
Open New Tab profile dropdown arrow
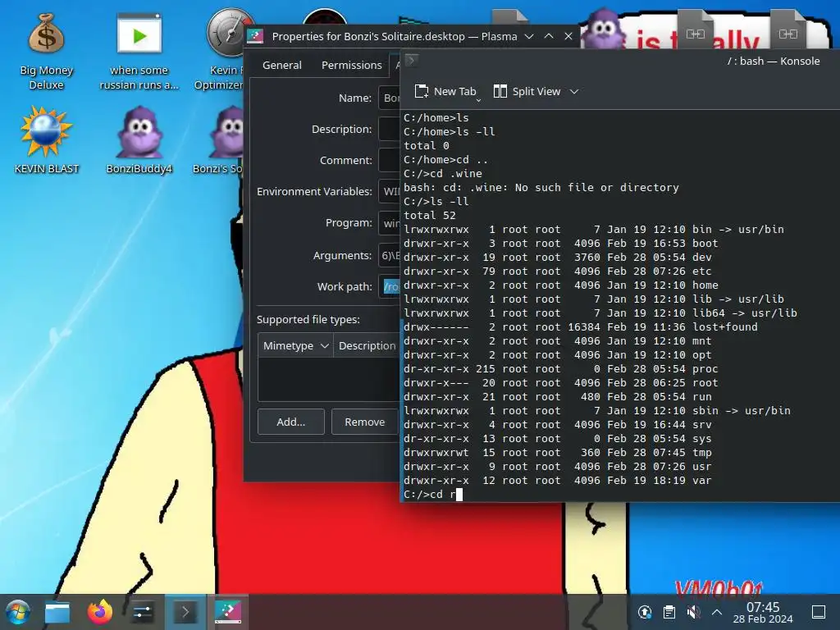point(478,99)
